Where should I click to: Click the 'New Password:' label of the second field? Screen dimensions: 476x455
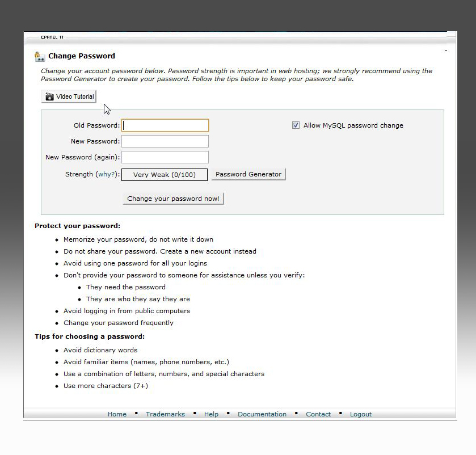click(95, 141)
